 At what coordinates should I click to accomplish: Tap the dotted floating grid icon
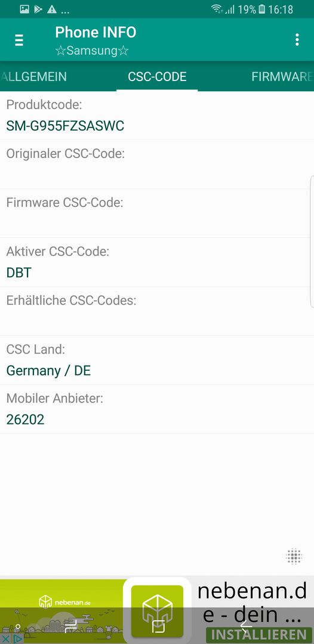coord(294,556)
